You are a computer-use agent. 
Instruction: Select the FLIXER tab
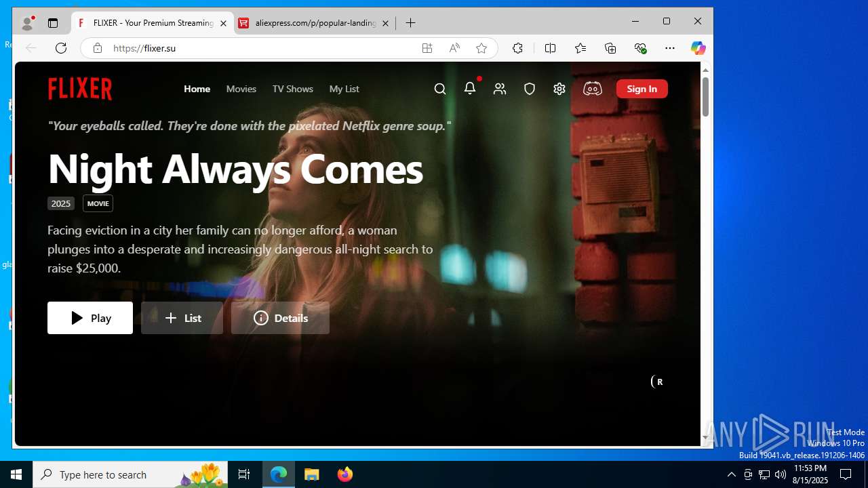(x=153, y=23)
